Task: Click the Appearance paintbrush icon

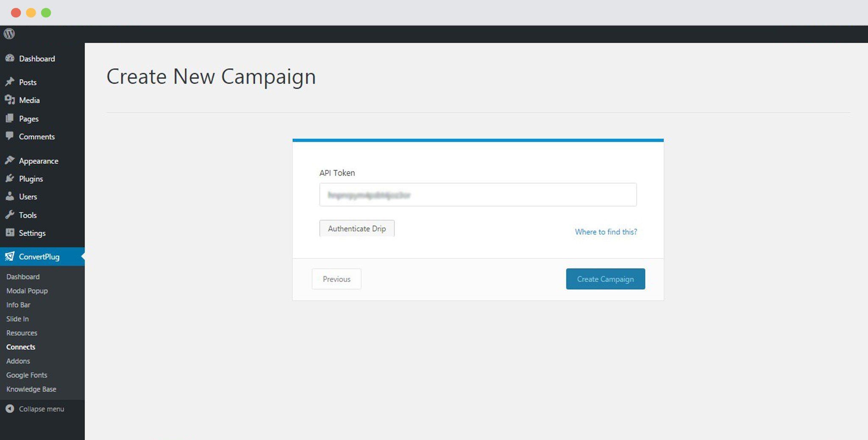Action: [x=10, y=160]
